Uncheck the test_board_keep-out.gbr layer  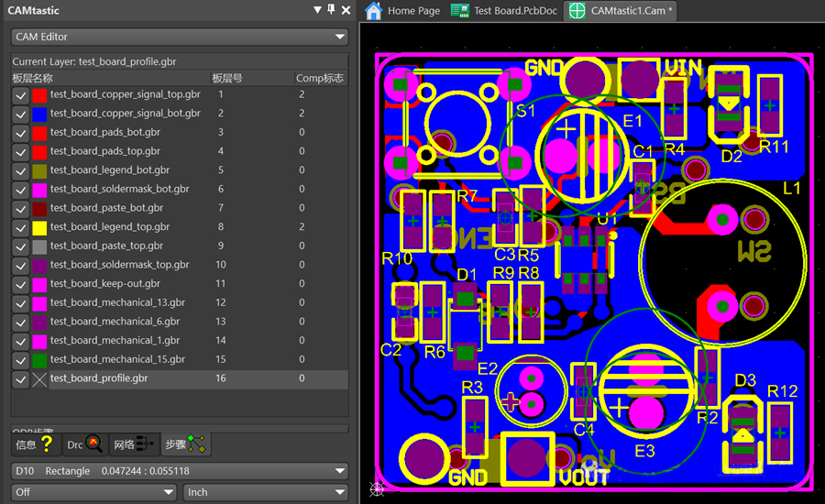pos(20,284)
